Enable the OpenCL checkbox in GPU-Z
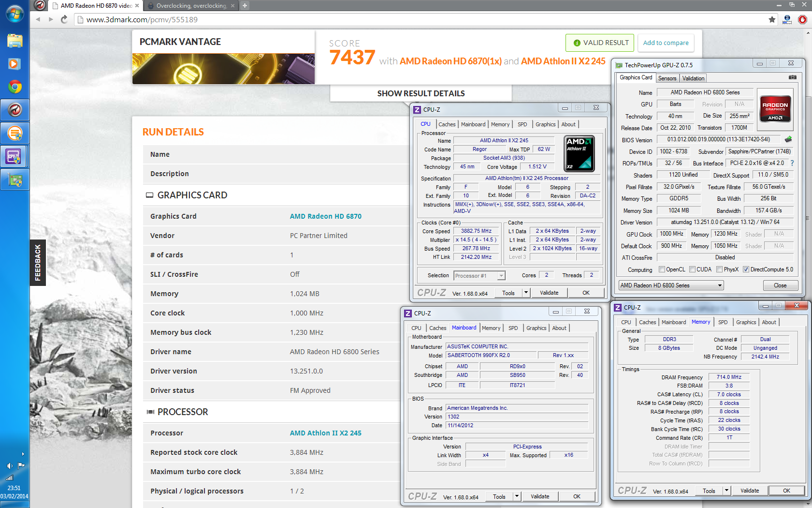The image size is (812, 508). tap(662, 269)
